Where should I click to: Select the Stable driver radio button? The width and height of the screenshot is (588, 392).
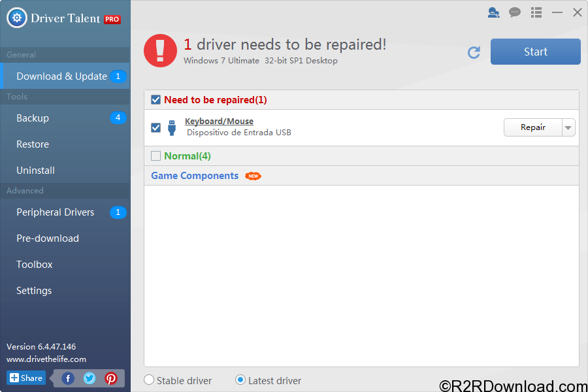coord(149,380)
